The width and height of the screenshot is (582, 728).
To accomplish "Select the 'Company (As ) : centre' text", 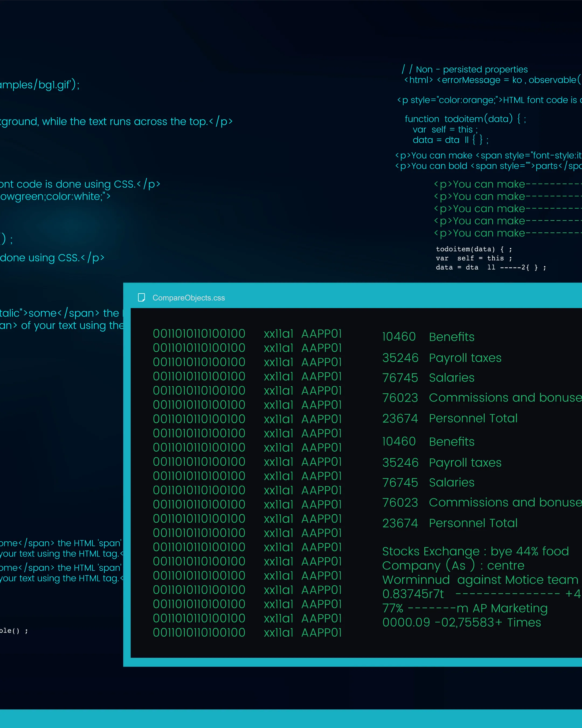I will tap(453, 565).
